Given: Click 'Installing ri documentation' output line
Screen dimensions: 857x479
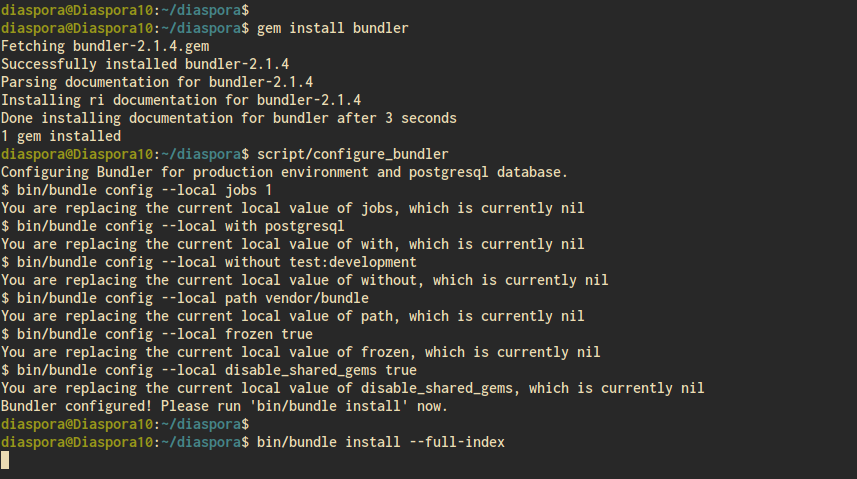Looking at the screenshot, I should 181,101.
